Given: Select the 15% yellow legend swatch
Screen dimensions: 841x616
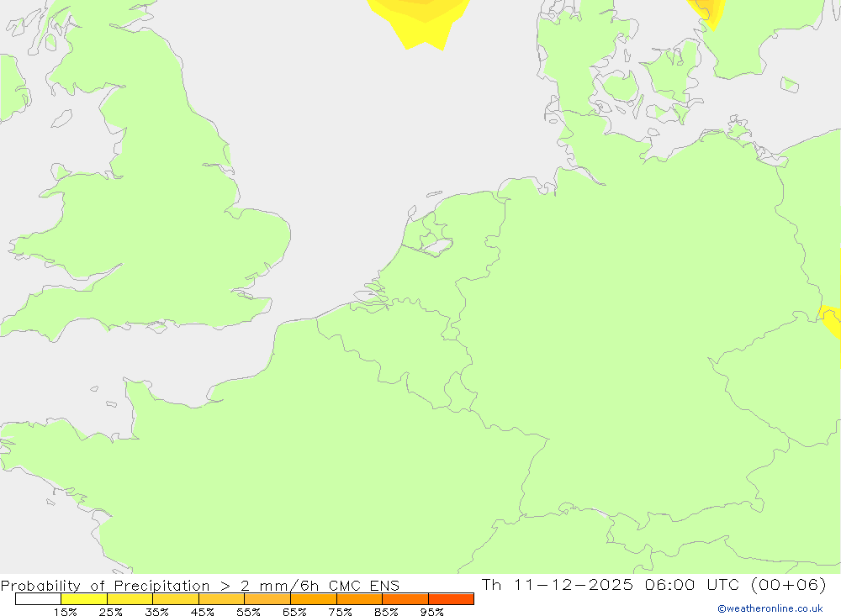Looking at the screenshot, I should [83, 598].
